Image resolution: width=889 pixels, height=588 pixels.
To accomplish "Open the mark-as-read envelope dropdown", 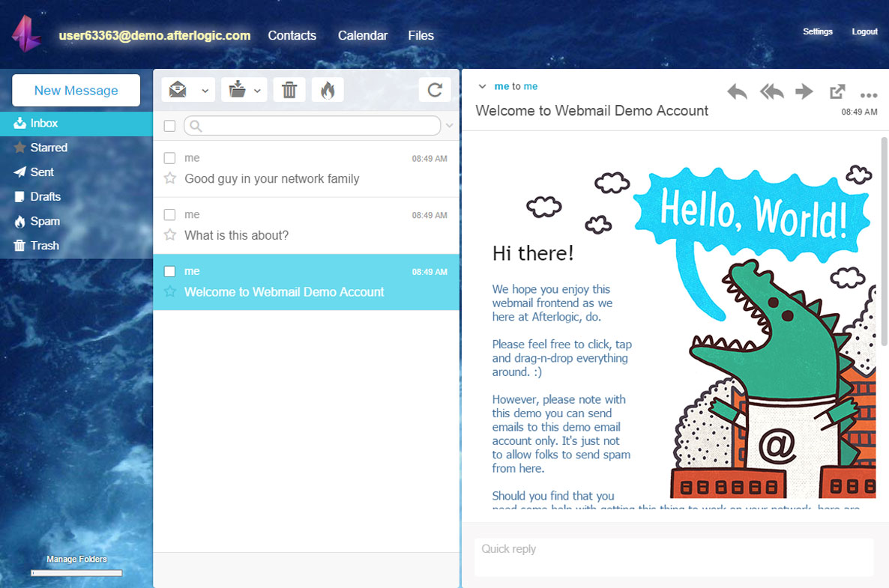I will click(x=205, y=91).
